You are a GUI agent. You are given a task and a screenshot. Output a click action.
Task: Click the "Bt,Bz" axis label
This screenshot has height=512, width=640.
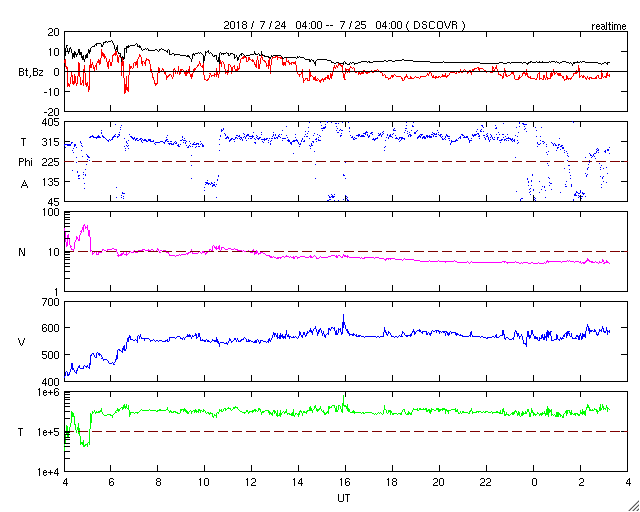[31, 74]
